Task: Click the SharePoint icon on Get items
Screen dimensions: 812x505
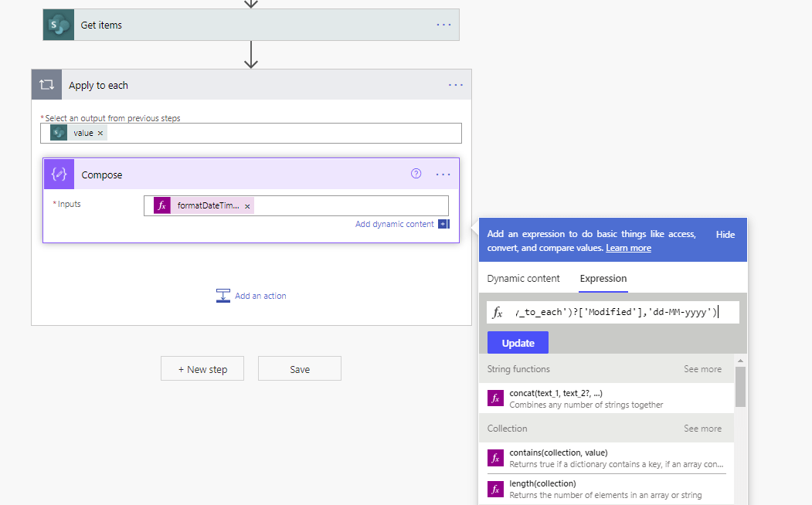Action: (x=59, y=25)
